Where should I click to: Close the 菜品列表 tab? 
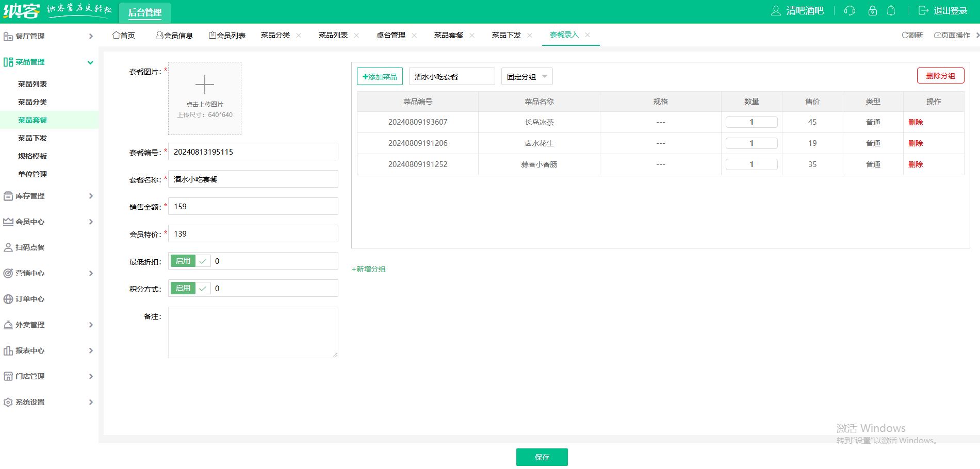coord(356,35)
